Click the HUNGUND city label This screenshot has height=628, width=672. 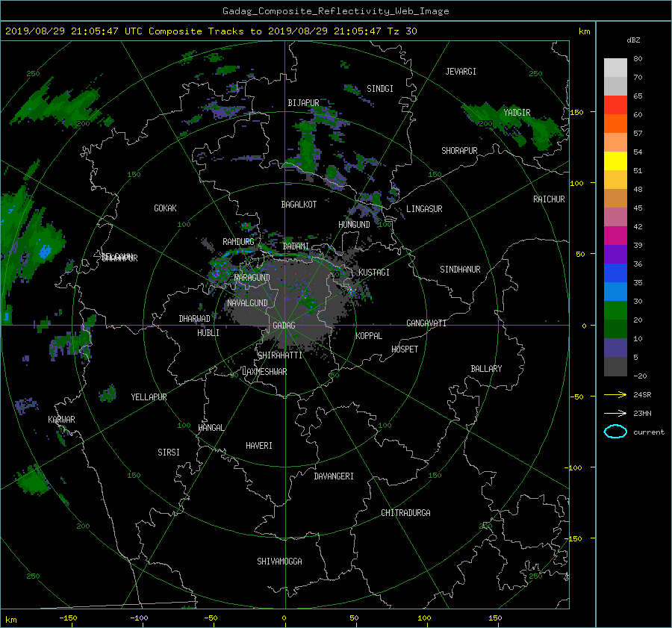pyautogui.click(x=354, y=225)
